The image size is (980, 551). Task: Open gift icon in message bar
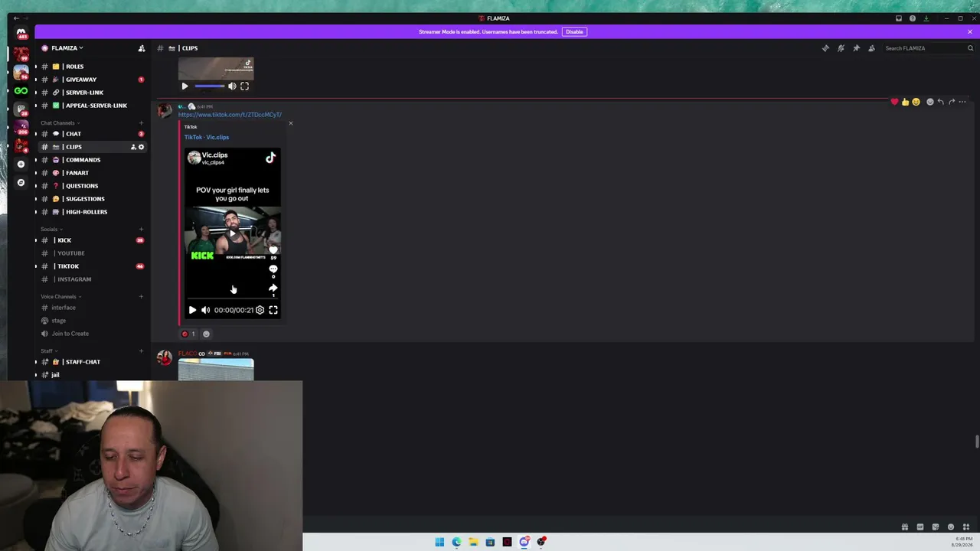tap(905, 527)
